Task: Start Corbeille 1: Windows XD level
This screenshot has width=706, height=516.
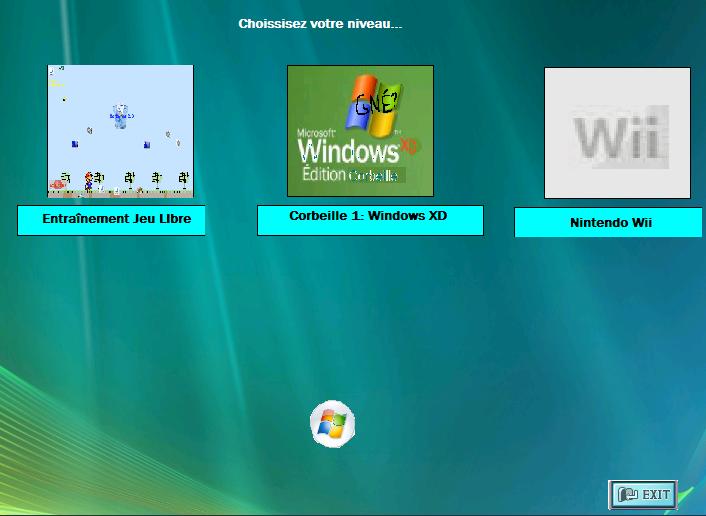Action: point(370,220)
